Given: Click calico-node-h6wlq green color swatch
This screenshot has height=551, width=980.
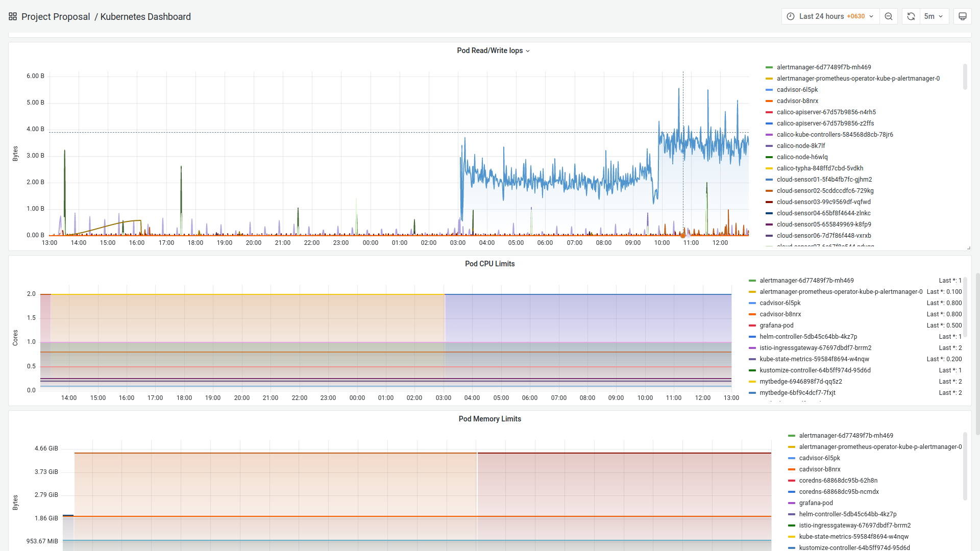Looking at the screenshot, I should click(x=769, y=157).
